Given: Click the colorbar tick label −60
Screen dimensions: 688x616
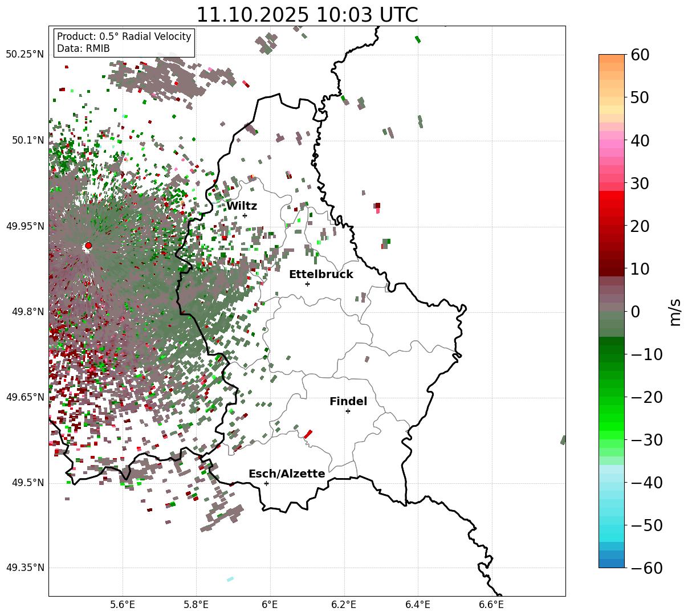Looking at the screenshot, I should click(x=646, y=568).
